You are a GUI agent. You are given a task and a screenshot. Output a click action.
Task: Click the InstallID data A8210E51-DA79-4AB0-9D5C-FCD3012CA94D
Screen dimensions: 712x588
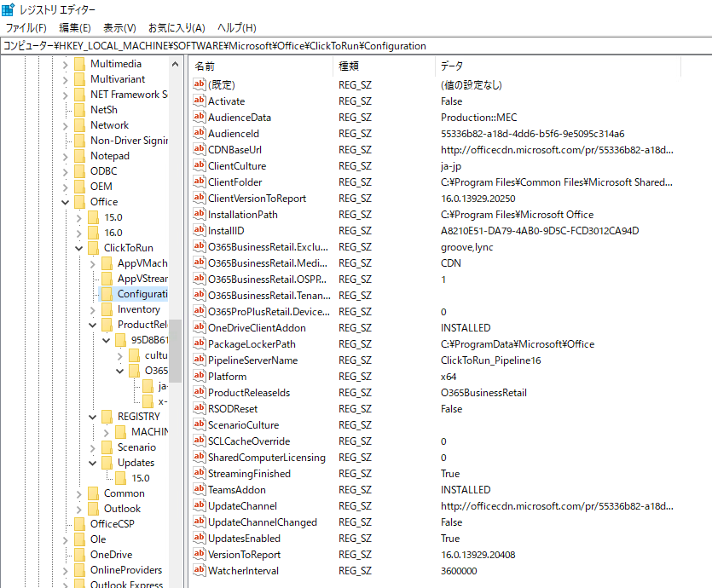pos(540,230)
